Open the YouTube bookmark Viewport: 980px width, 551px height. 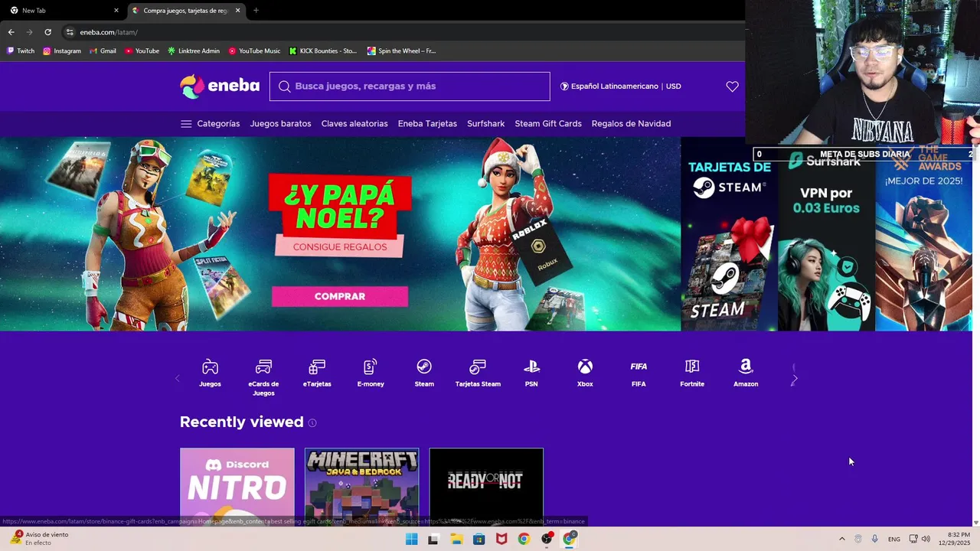click(142, 51)
